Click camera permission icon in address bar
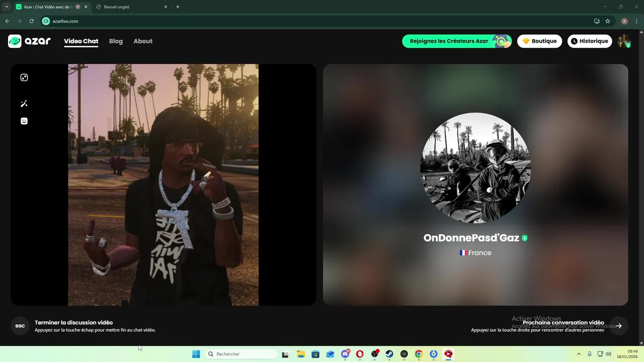The height and width of the screenshot is (362, 644). point(46,21)
